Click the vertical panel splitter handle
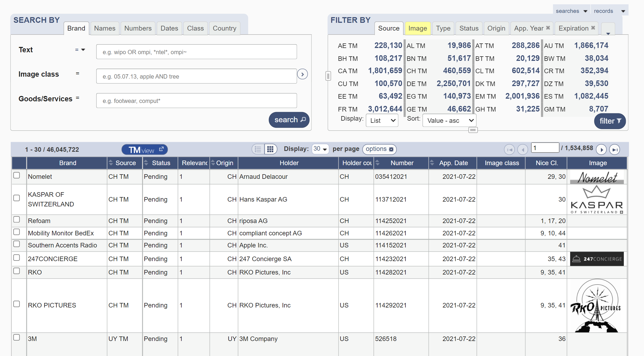 [x=328, y=76]
